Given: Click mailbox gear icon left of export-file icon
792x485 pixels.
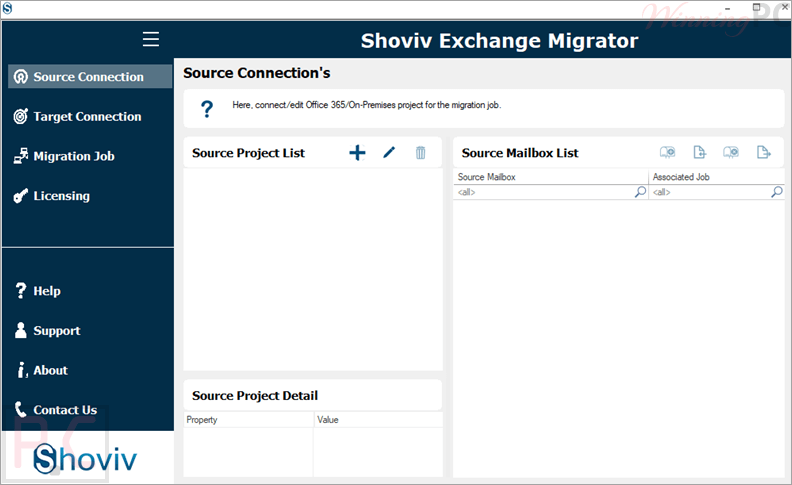Looking at the screenshot, I should [731, 152].
